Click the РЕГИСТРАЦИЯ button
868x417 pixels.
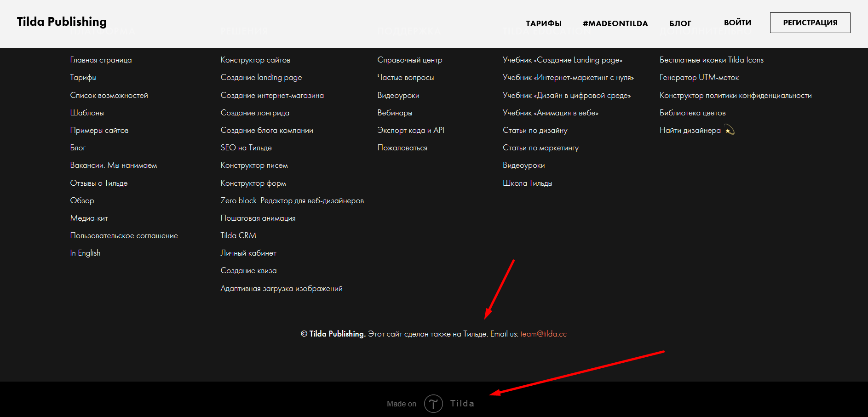click(810, 23)
